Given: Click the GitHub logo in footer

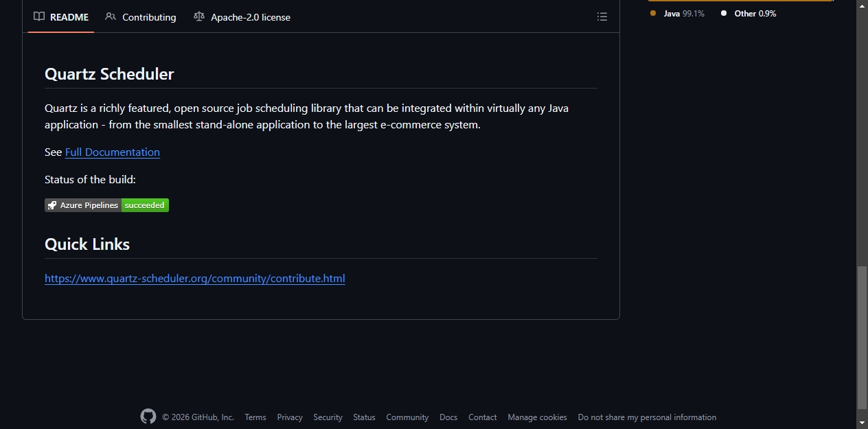Looking at the screenshot, I should pos(148,417).
